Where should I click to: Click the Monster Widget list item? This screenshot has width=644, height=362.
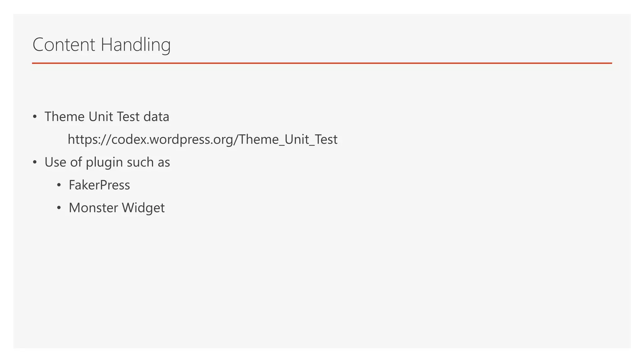117,208
